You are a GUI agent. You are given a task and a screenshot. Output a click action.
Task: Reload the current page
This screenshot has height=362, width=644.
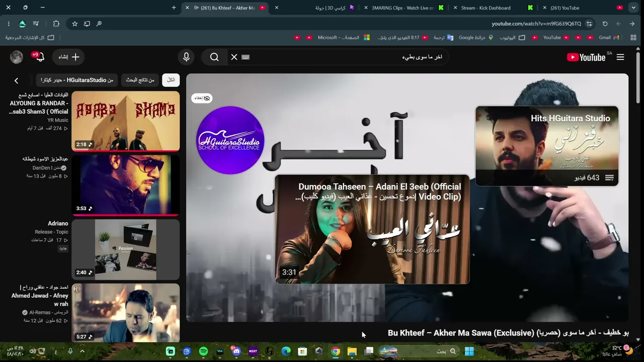tap(605, 24)
